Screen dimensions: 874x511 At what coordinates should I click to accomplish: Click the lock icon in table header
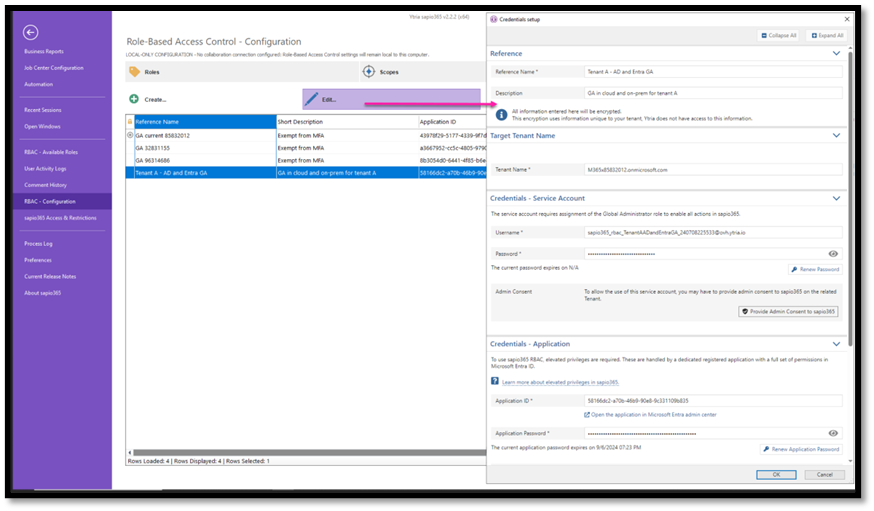click(130, 121)
